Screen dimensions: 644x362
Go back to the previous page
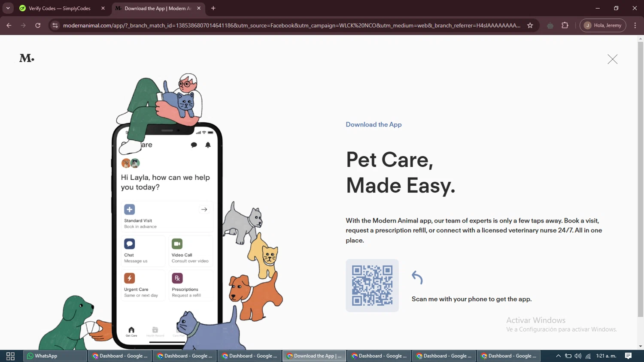(9, 25)
